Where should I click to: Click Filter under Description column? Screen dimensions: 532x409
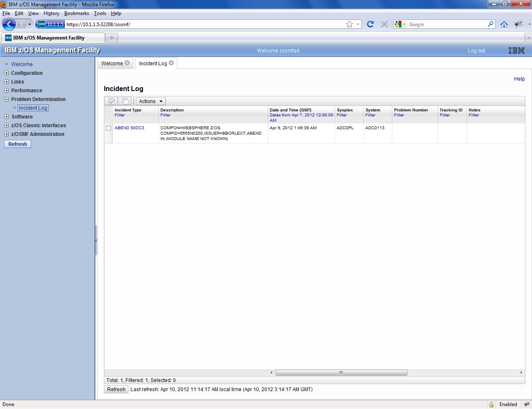[x=165, y=115]
